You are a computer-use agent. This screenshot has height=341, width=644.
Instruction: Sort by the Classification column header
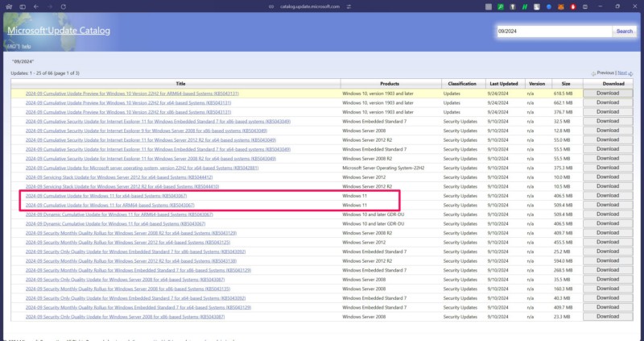tap(462, 84)
